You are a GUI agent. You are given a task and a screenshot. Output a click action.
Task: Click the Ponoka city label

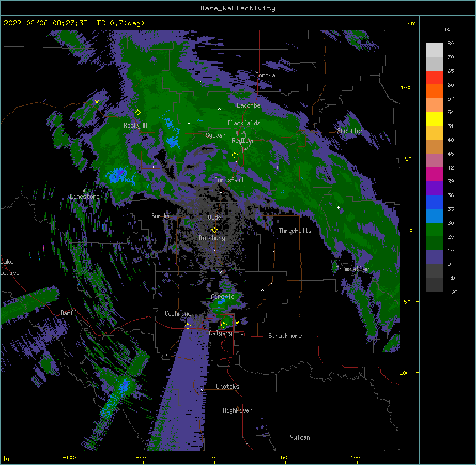pyautogui.click(x=265, y=75)
